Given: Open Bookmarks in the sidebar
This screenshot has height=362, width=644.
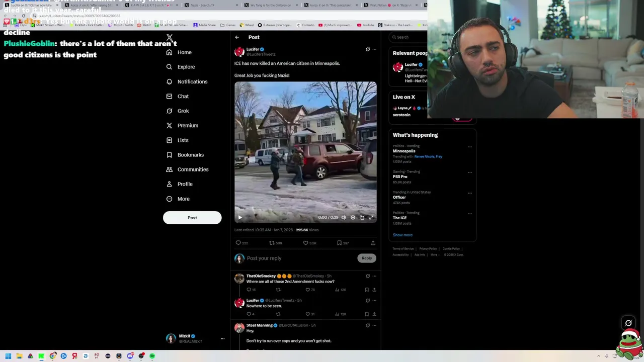Looking at the screenshot, I should 185,155.
